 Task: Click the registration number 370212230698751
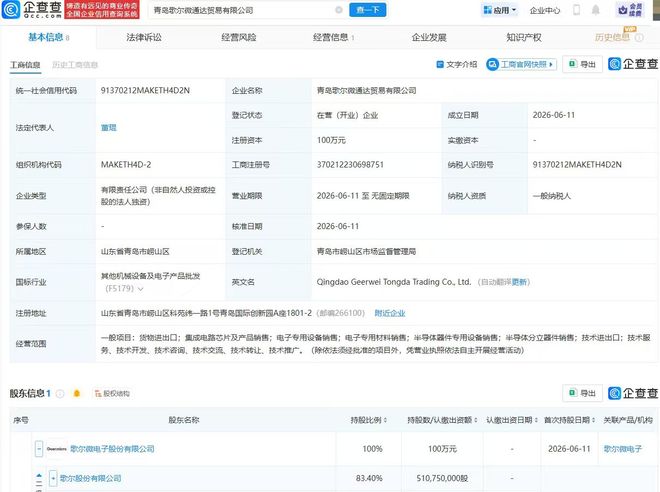tap(350, 165)
